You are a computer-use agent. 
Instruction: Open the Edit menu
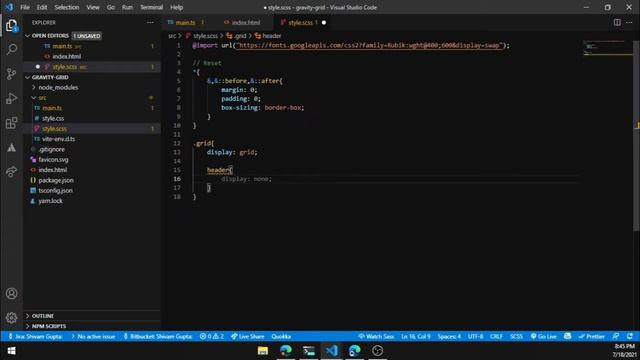42,7
